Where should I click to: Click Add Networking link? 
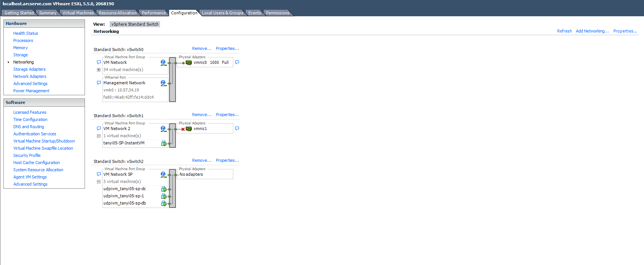tap(592, 31)
